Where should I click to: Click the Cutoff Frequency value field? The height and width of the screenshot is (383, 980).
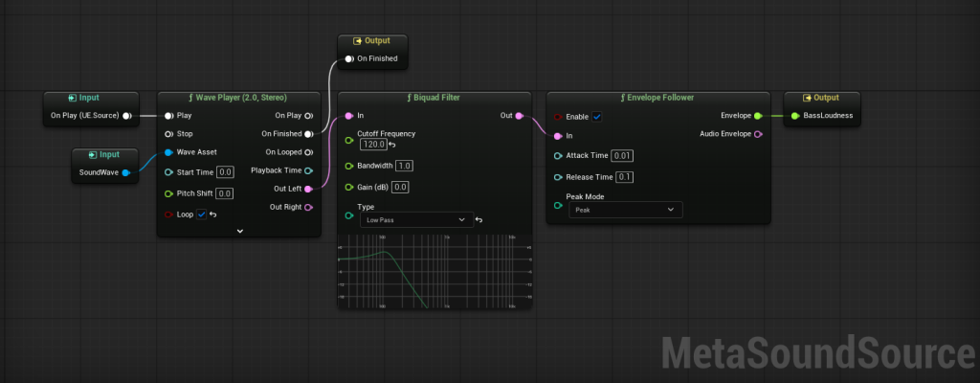[x=373, y=145]
